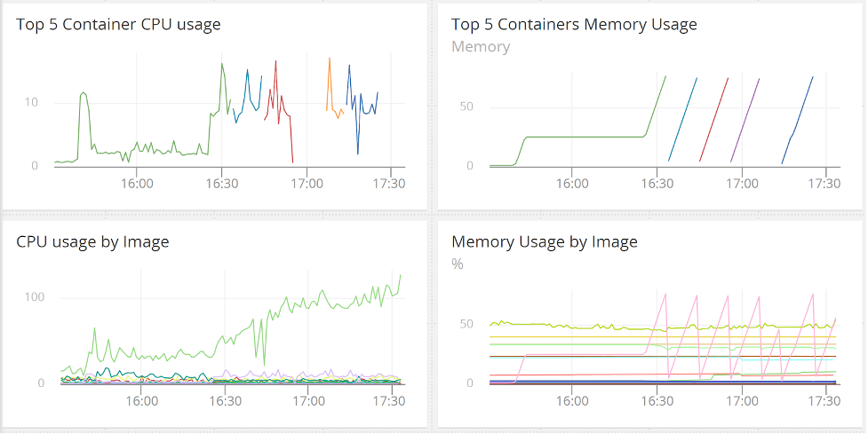Image resolution: width=868 pixels, height=434 pixels.
Task: Click the 100 label on CPU by Image y-axis
Action: [x=34, y=297]
